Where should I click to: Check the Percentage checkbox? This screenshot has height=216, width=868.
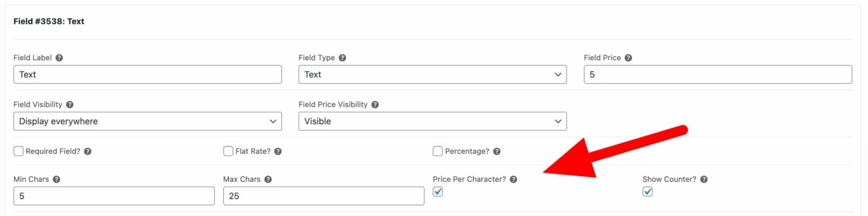[438, 151]
